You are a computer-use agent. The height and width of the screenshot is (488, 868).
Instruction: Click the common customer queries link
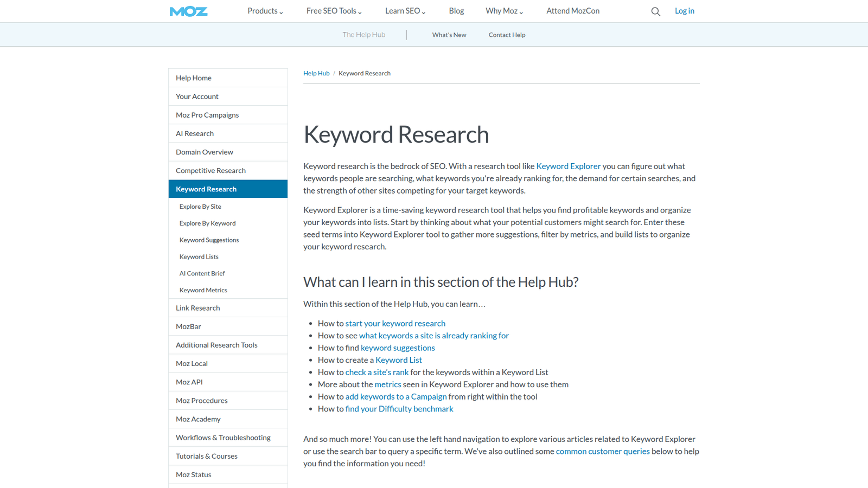[603, 452]
